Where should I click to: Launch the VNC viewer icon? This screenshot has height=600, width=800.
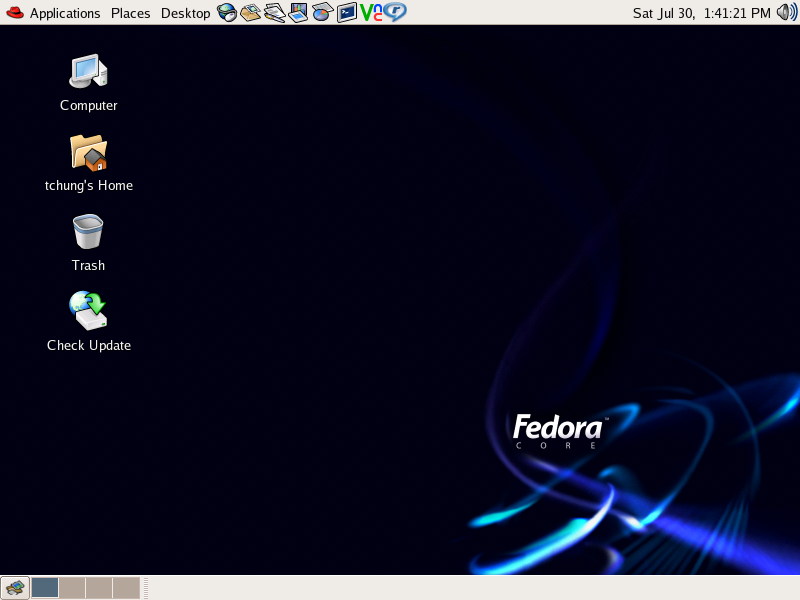[370, 12]
